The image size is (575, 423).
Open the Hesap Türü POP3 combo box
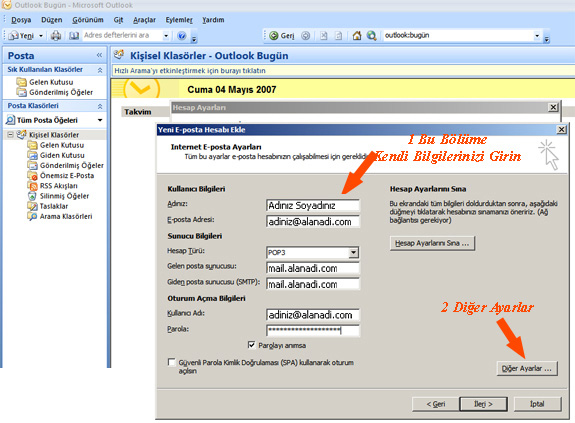[313, 253]
